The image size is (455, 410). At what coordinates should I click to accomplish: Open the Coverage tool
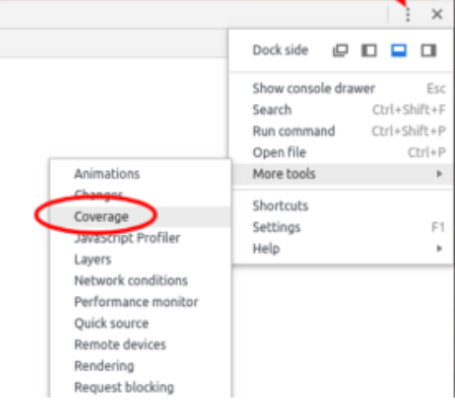click(x=140, y=217)
